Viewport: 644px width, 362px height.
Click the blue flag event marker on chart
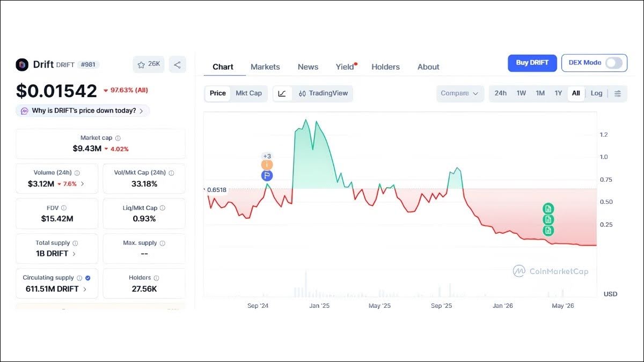pyautogui.click(x=267, y=175)
